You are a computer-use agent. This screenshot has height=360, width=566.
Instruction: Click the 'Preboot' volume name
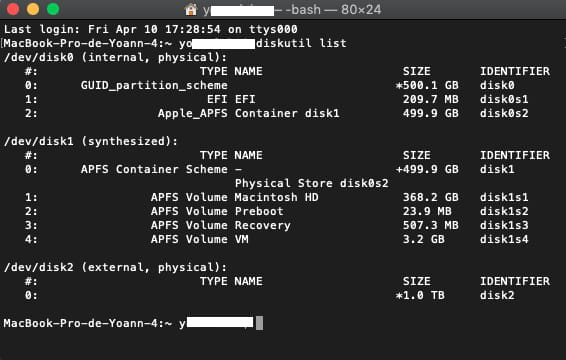(259, 211)
